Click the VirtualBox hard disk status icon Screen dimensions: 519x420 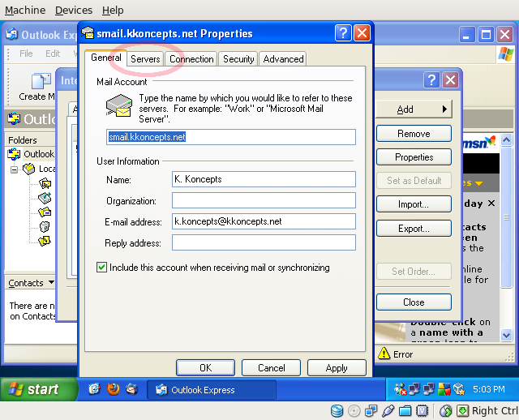click(x=337, y=411)
